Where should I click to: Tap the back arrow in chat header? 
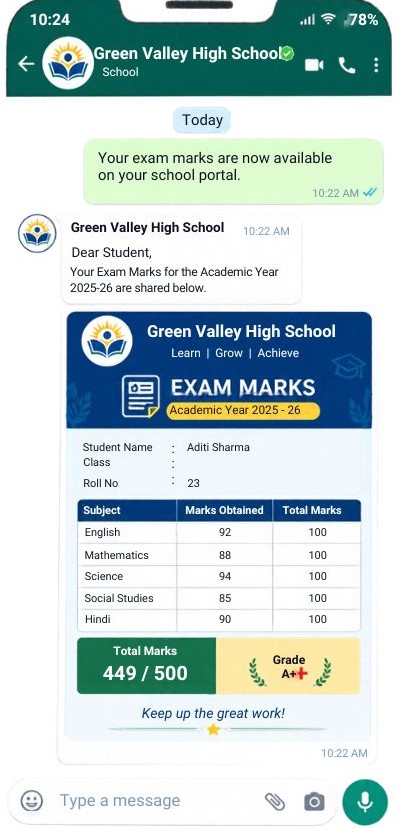[x=26, y=64]
